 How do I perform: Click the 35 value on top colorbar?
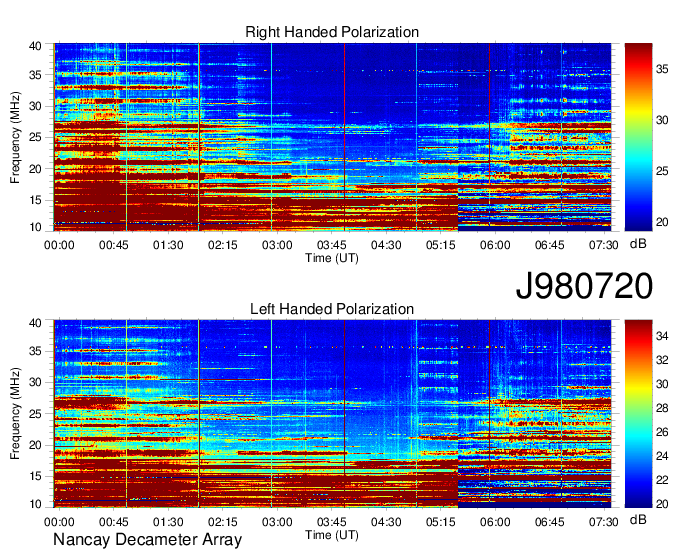[x=662, y=69]
